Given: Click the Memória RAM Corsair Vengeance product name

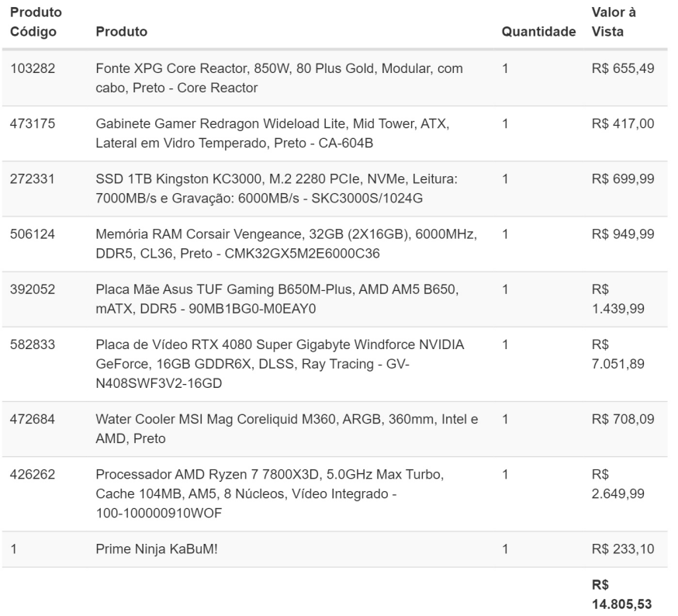Looking at the screenshot, I should [x=286, y=244].
